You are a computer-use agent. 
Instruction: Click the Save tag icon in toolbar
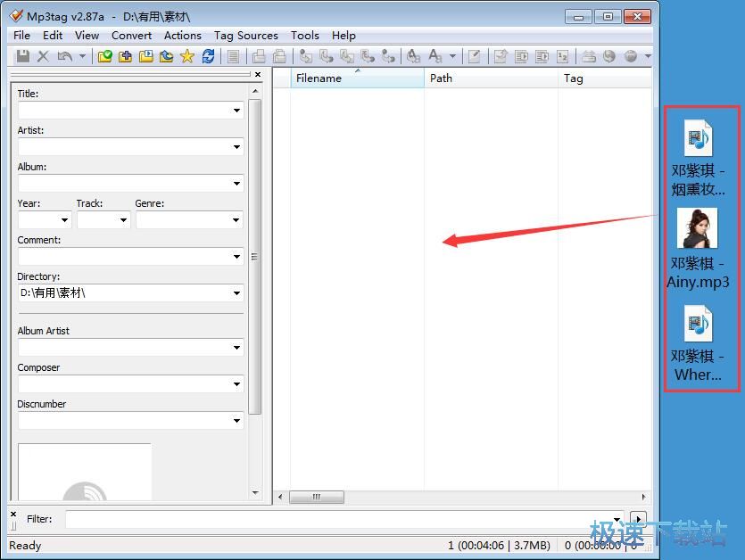click(23, 56)
